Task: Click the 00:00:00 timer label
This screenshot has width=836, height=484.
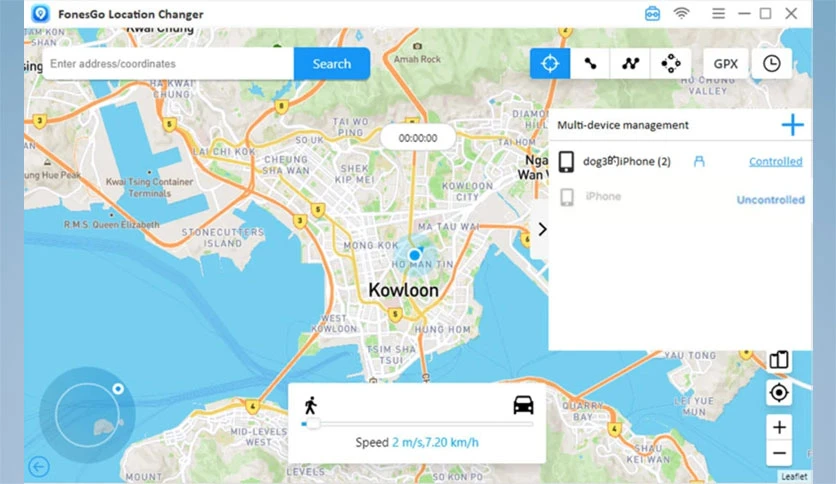Action: click(418, 138)
